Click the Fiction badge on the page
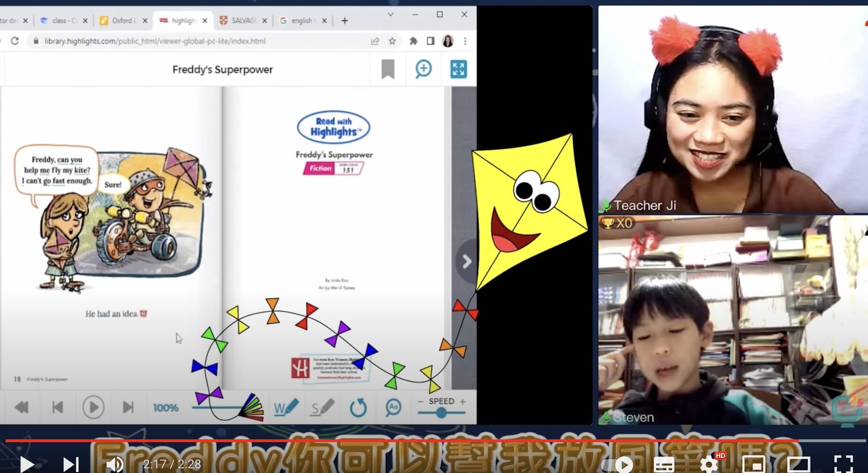This screenshot has width=868, height=473. pyautogui.click(x=319, y=168)
